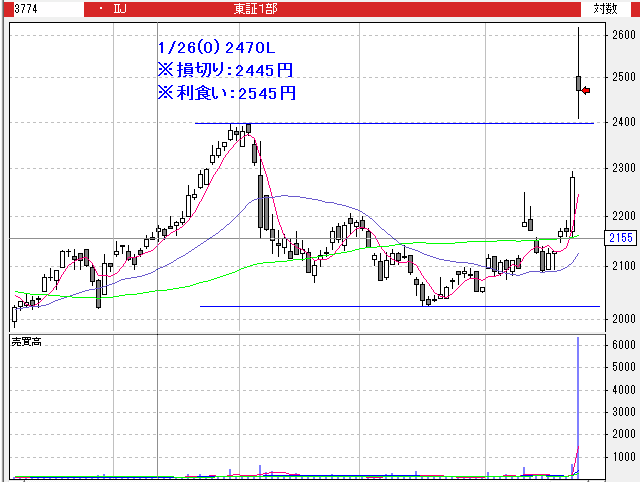Select the blue support line near 2020
This screenshot has width=641, height=482.
coord(400,306)
